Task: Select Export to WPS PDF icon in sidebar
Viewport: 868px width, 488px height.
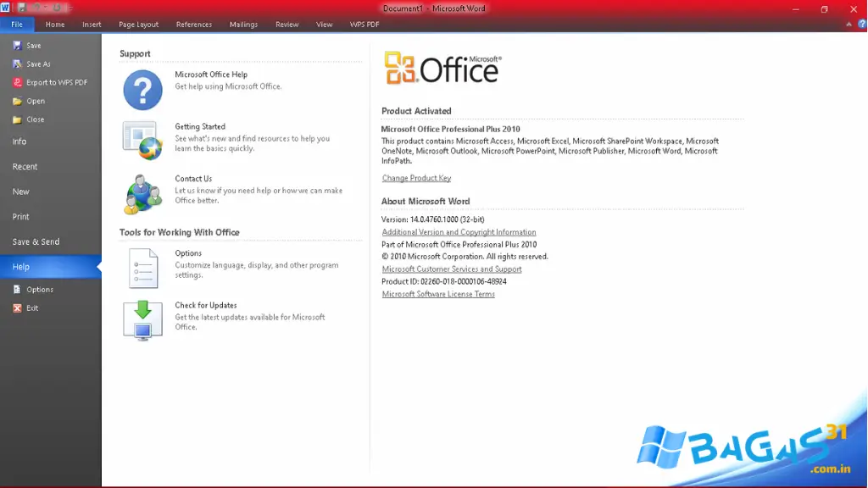Action: [x=18, y=82]
